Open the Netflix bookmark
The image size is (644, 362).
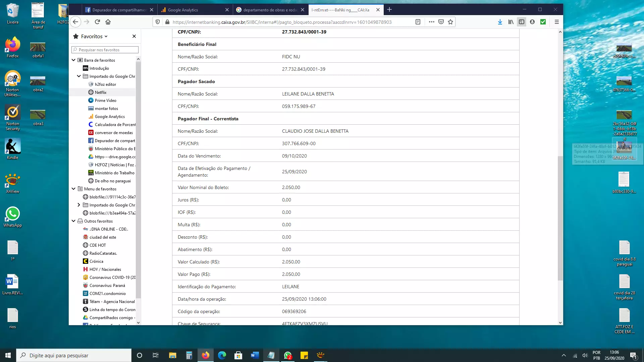(101, 92)
